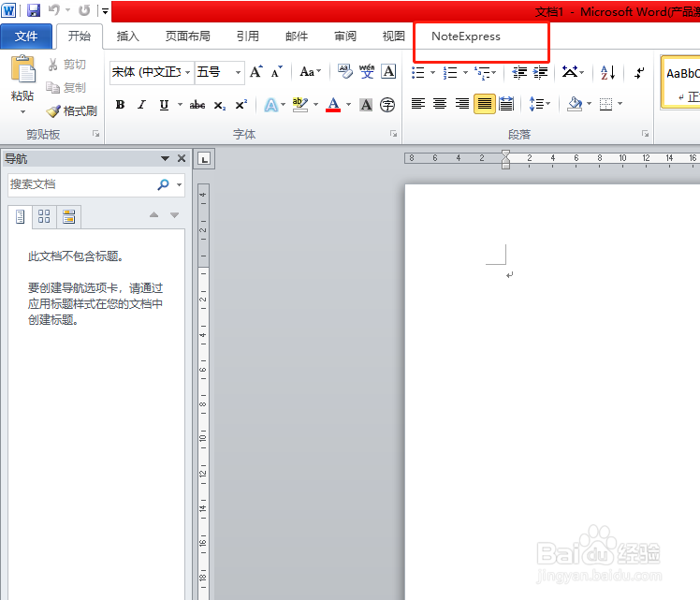This screenshot has height=600, width=700.
Task: Switch to the 页面布局 tab
Action: 188,37
